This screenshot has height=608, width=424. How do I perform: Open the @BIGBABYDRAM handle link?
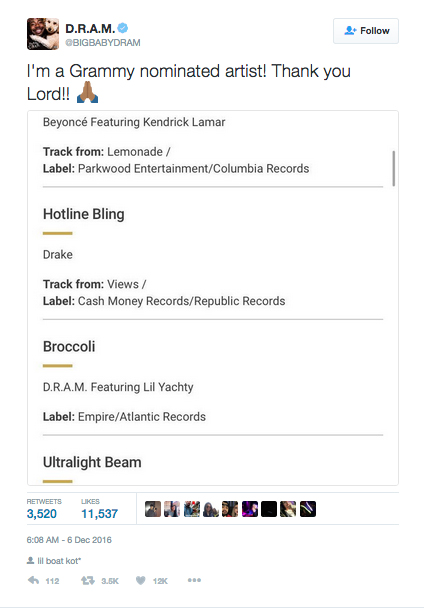(x=103, y=43)
